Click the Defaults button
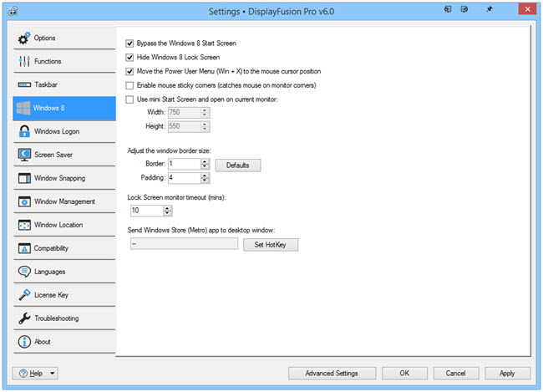 tap(238, 165)
